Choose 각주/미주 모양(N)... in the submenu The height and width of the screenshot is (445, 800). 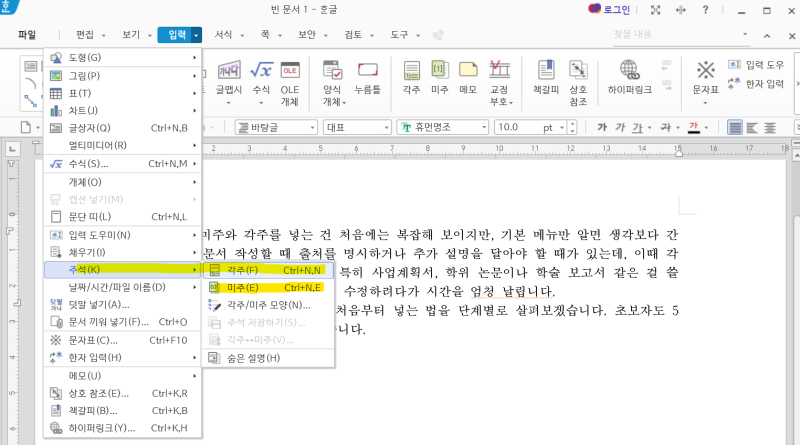(268, 305)
